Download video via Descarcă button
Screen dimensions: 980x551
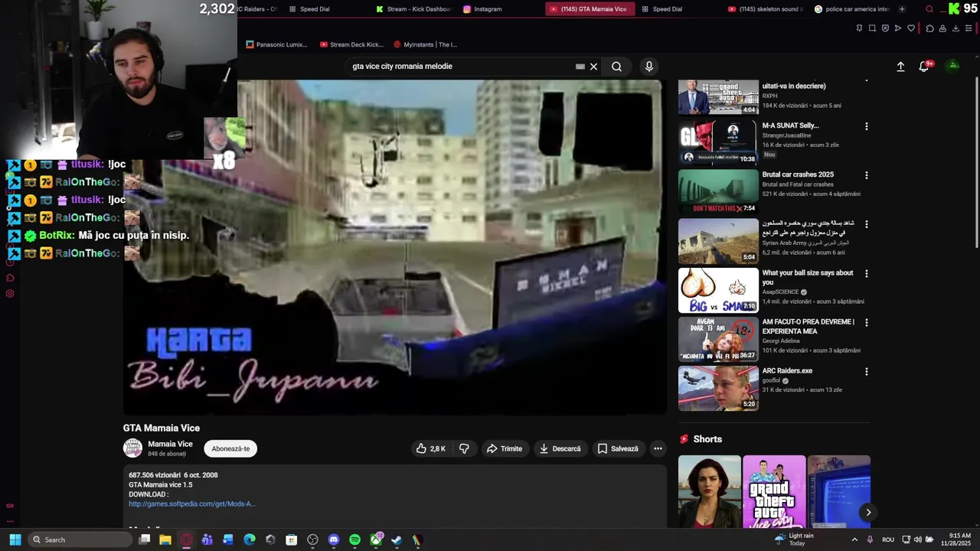tap(560, 448)
